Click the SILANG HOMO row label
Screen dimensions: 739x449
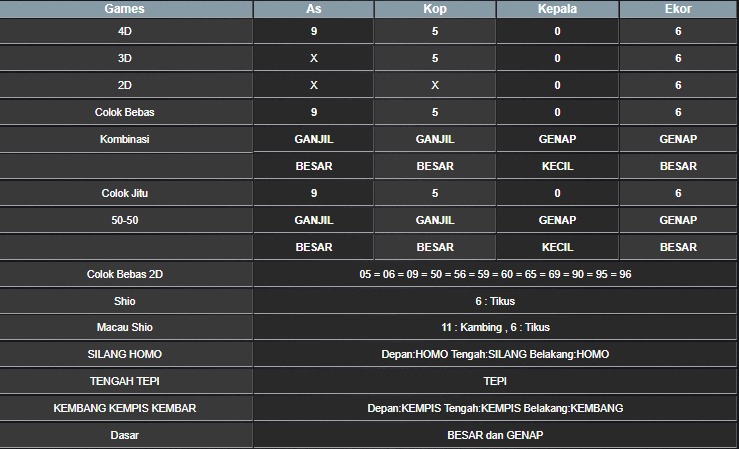tap(125, 354)
